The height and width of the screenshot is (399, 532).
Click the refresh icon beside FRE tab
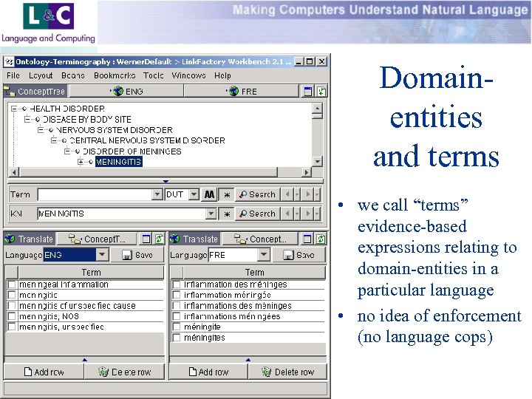pyautogui.click(x=321, y=92)
